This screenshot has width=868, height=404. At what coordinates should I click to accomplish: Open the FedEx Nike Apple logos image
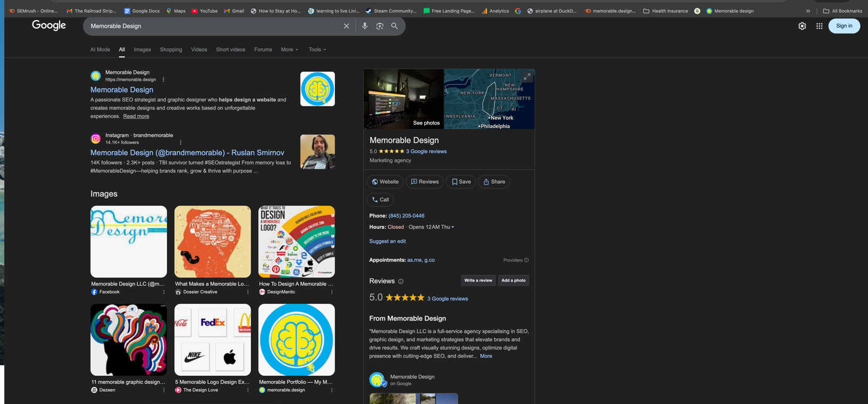pos(212,340)
